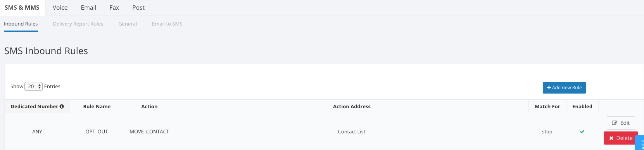
Task: Open the General sub-tab
Action: click(128, 24)
